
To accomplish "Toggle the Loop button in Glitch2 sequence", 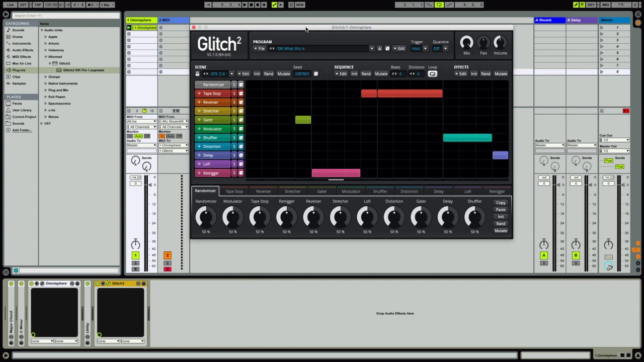I will 432,74.
